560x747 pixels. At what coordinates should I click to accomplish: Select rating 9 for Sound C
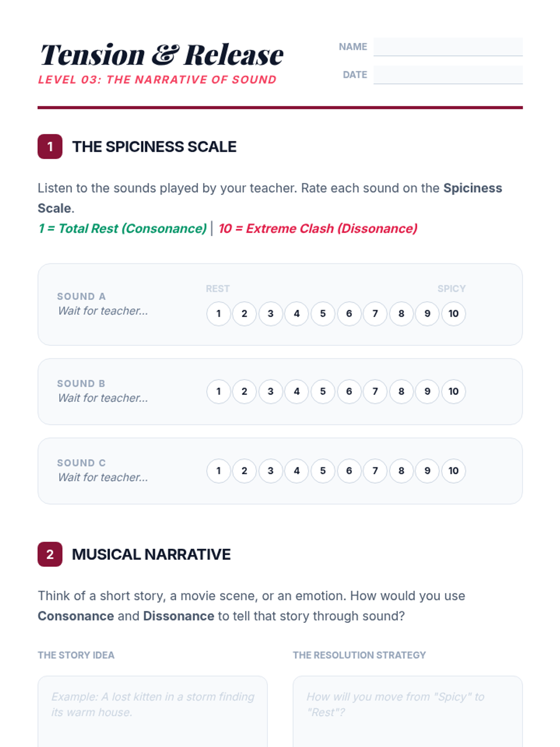coord(427,471)
